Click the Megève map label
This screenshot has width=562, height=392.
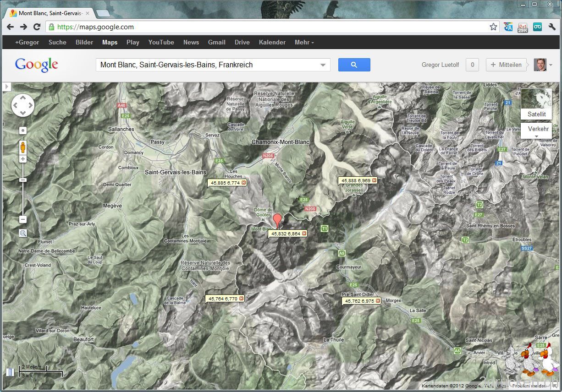pyautogui.click(x=112, y=206)
